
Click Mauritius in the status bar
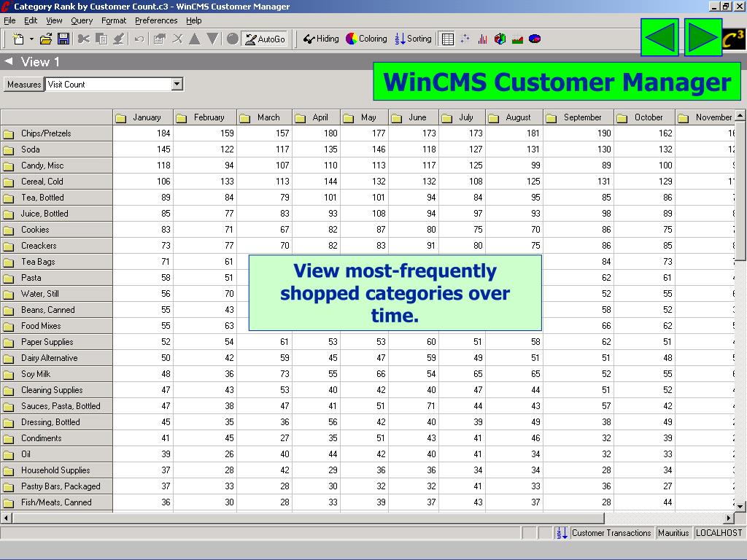(673, 533)
